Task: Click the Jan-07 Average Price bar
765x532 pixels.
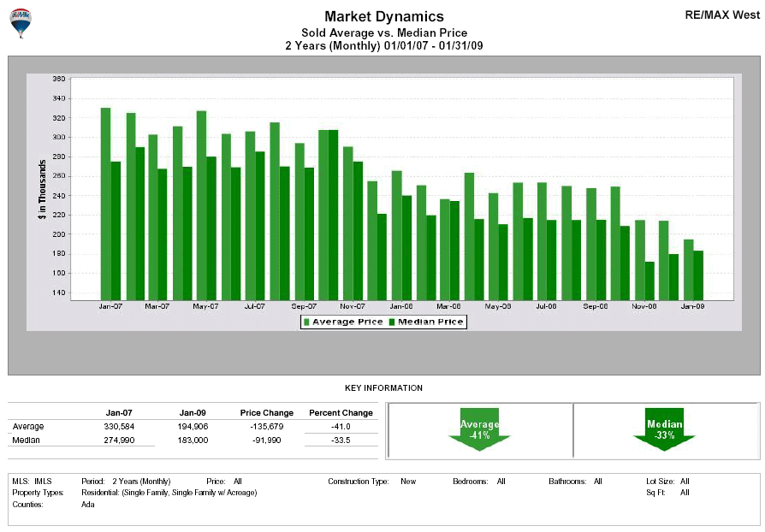Action: click(105, 204)
